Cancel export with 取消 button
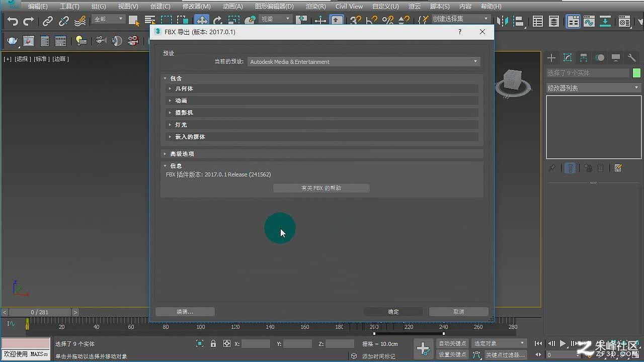This screenshot has height=362, width=644. (x=458, y=312)
